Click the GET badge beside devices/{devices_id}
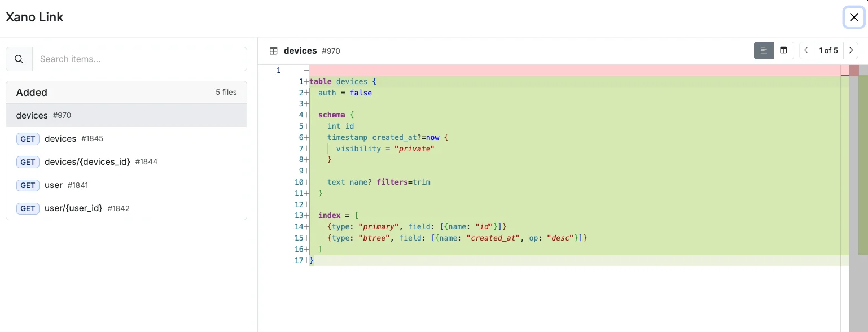 28,162
